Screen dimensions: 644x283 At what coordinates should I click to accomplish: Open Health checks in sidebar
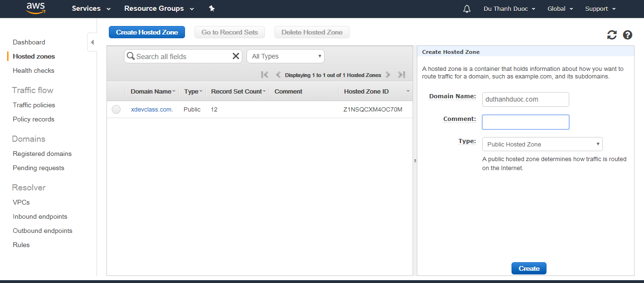pyautogui.click(x=34, y=70)
